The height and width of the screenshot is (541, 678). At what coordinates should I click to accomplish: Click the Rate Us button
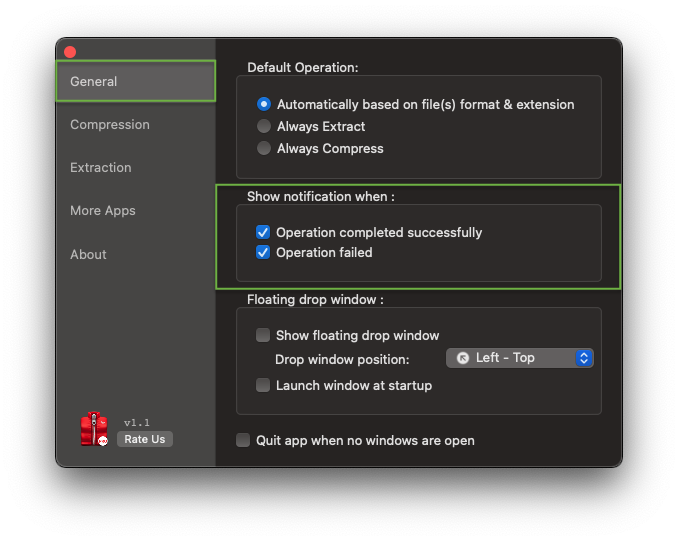(145, 439)
